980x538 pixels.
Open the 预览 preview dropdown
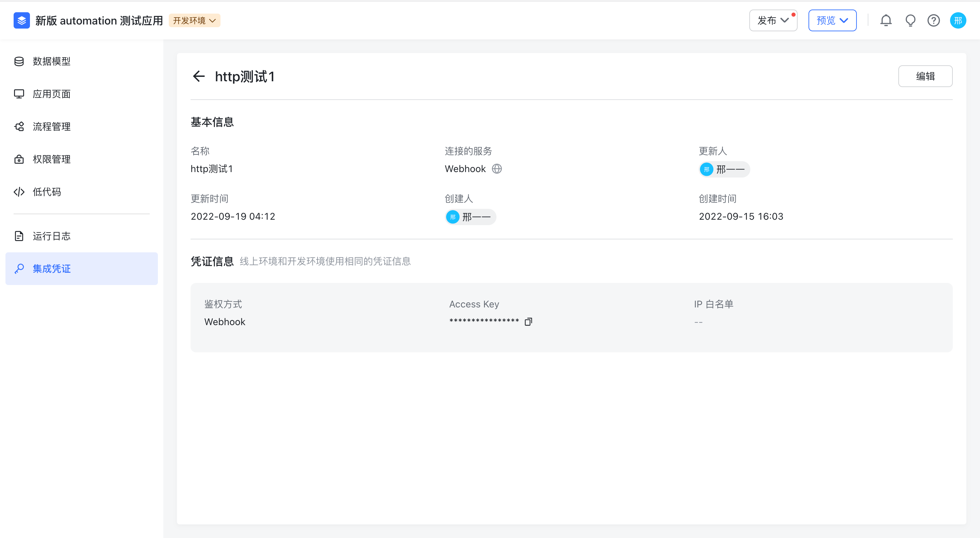(832, 20)
